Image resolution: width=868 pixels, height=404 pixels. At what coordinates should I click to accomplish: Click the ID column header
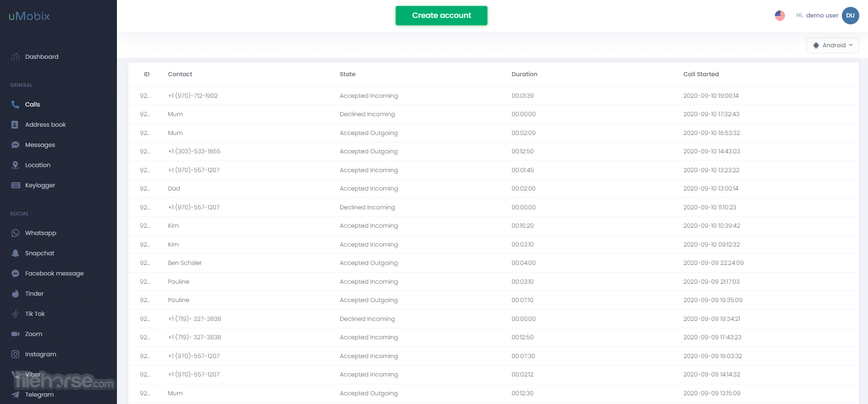click(x=147, y=74)
